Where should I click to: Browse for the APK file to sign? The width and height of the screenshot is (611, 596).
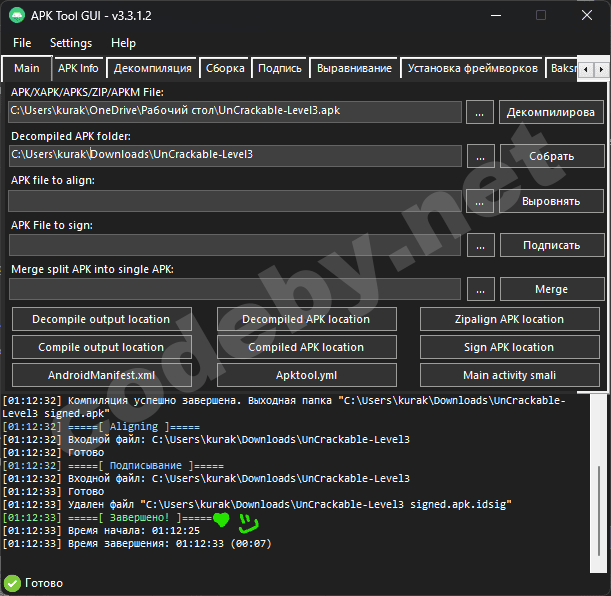(x=480, y=245)
